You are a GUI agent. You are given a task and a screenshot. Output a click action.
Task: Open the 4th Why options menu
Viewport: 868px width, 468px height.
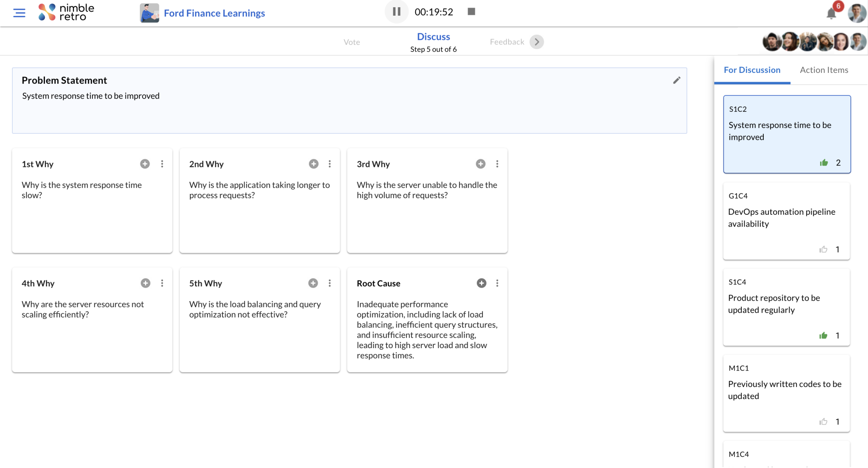coord(162,283)
